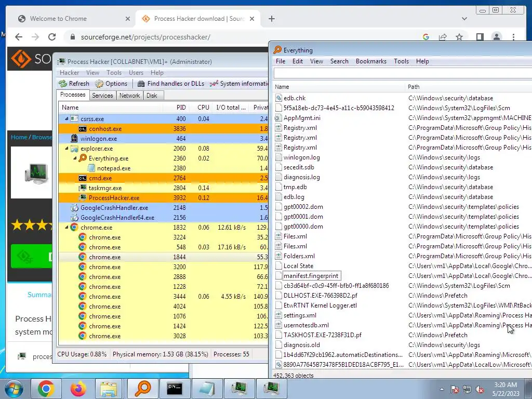Open the Users menu in Process Hacker
This screenshot has height=399, width=532.
coord(136,73)
